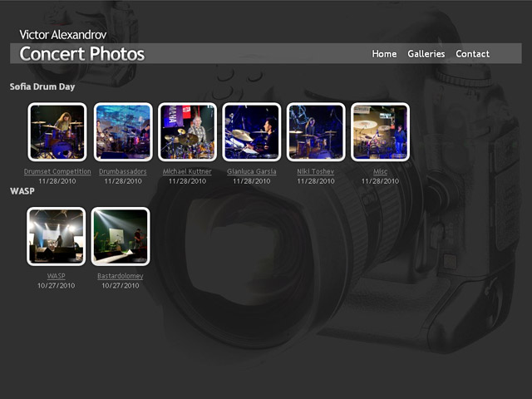The image size is (532, 399).
Task: Follow the Gianluca Garsia text link
Action: [x=252, y=171]
